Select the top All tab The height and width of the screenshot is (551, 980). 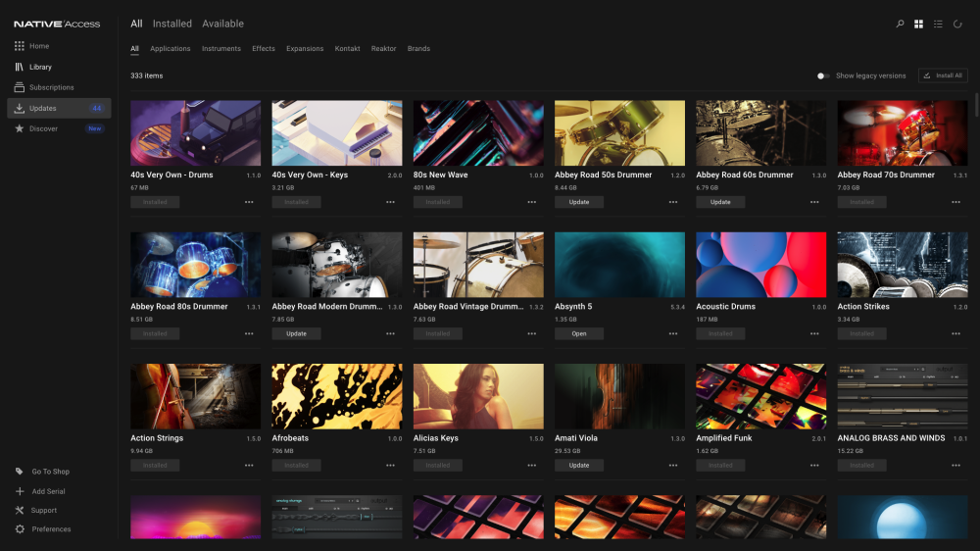(x=136, y=24)
